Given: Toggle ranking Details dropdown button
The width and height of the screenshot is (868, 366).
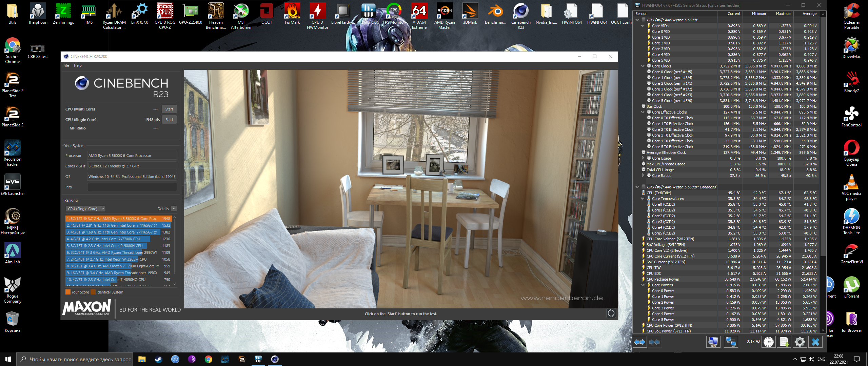Looking at the screenshot, I should [174, 209].
